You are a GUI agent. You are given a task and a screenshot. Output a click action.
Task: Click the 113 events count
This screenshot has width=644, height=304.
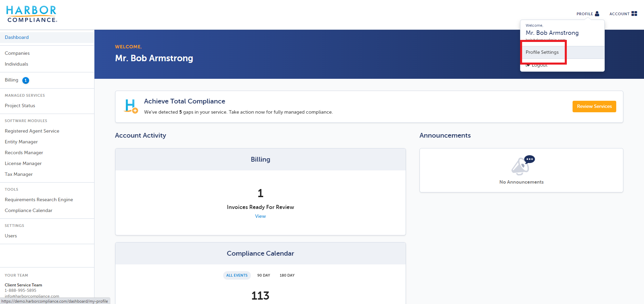tap(260, 296)
